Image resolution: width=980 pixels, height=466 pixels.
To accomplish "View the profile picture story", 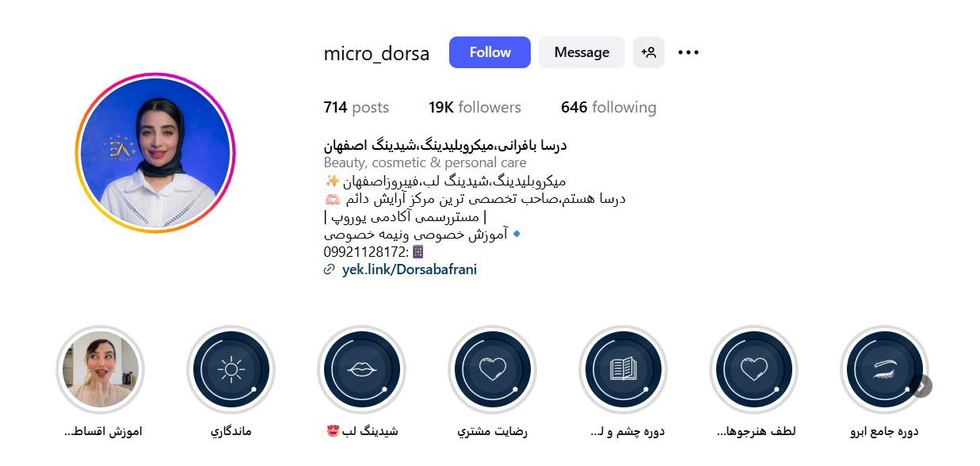I will click(x=155, y=153).
